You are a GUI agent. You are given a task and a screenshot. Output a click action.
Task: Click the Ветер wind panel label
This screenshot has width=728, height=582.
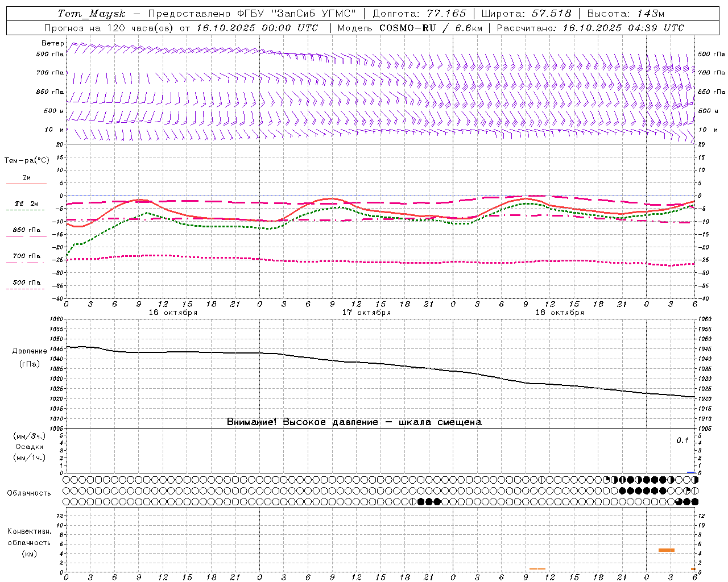point(52,43)
